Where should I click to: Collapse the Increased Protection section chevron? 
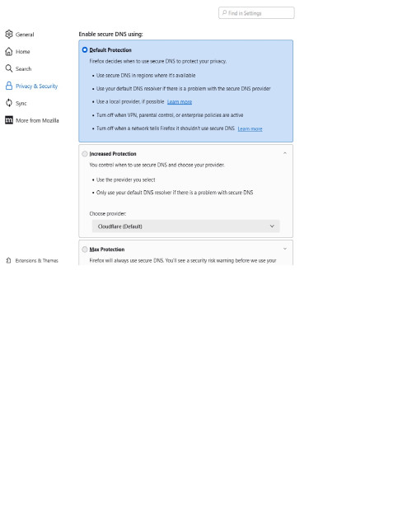pos(285,153)
